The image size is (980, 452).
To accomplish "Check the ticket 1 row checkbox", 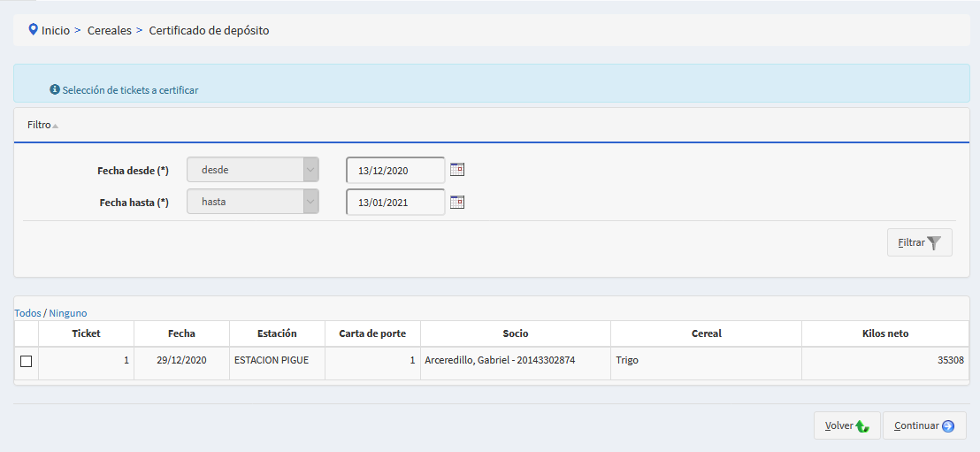I will pos(26,361).
